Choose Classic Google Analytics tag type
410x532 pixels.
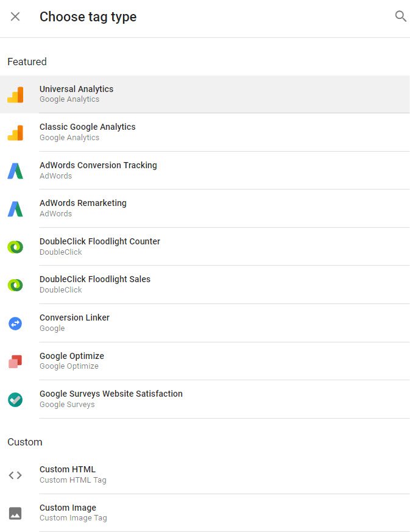click(x=205, y=132)
